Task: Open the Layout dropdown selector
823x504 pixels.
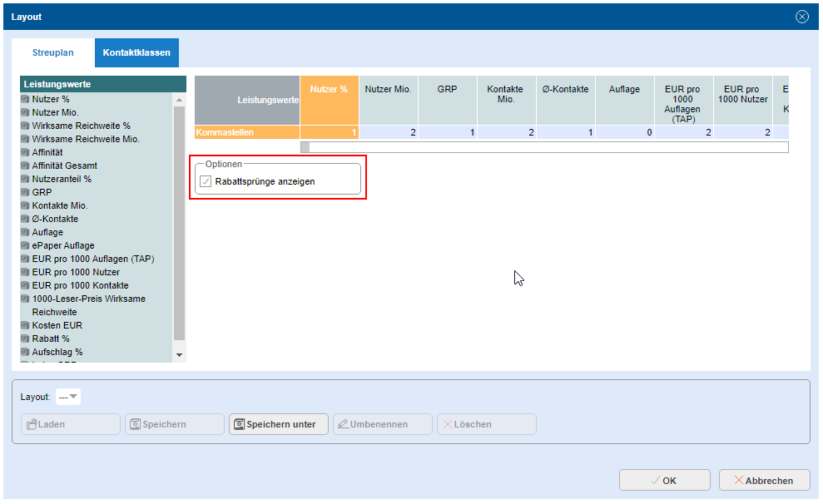Action: [x=68, y=398]
